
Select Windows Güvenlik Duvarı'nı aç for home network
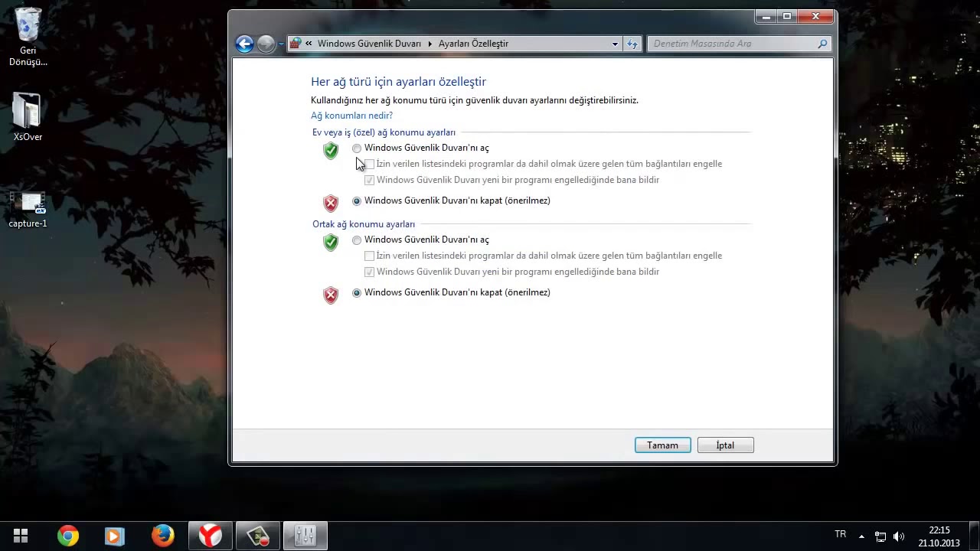click(356, 148)
